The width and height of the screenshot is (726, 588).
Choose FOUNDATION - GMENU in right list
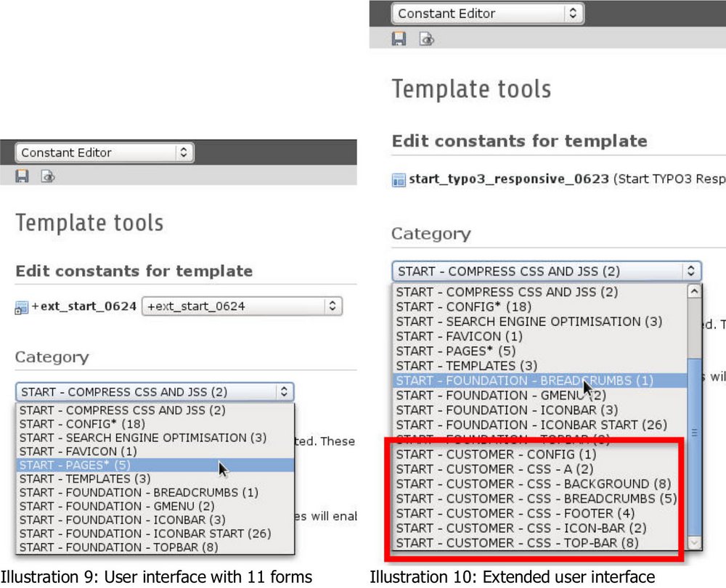pos(540,396)
